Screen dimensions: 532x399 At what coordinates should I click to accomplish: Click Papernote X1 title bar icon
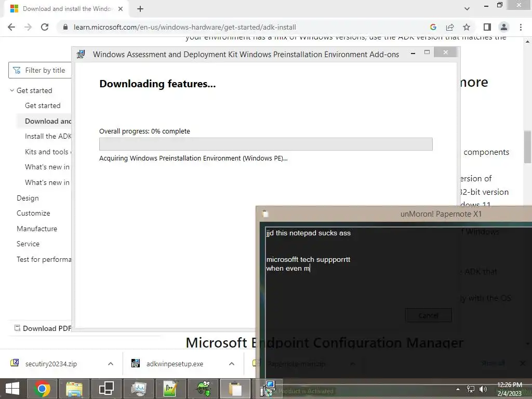point(265,214)
